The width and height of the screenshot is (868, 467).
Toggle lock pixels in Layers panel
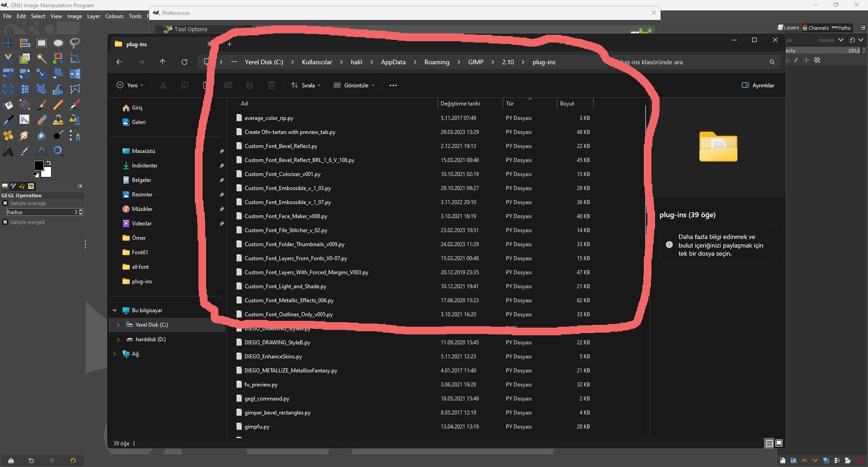pyautogui.click(x=796, y=60)
